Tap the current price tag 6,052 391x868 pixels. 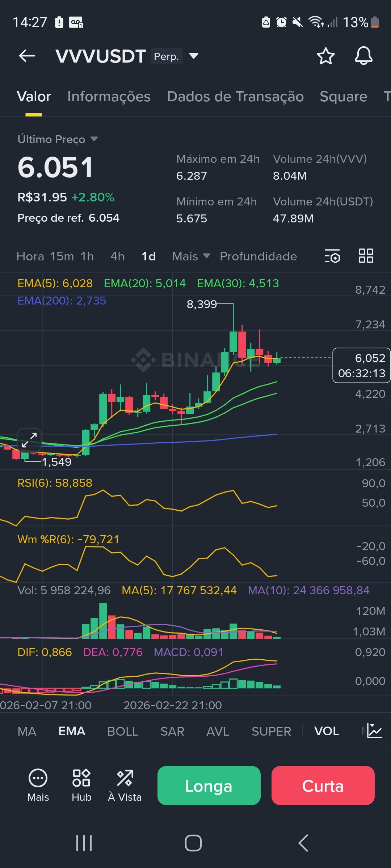click(361, 365)
